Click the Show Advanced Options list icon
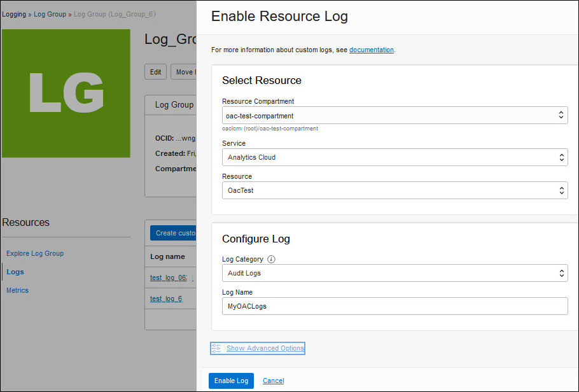The image size is (579, 392). (x=216, y=348)
